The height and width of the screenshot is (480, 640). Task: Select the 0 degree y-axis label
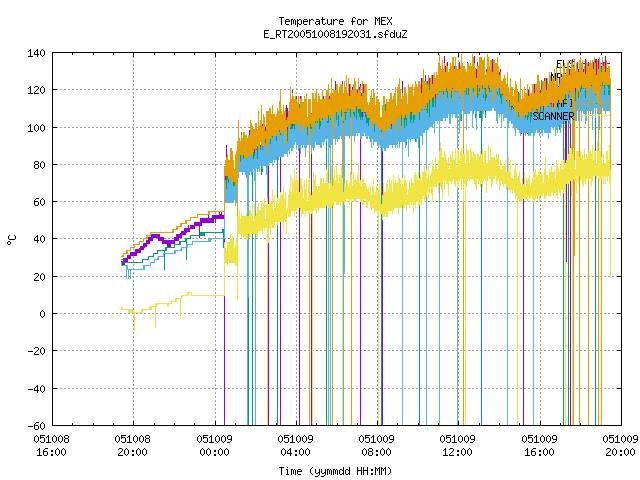pyautogui.click(x=42, y=314)
